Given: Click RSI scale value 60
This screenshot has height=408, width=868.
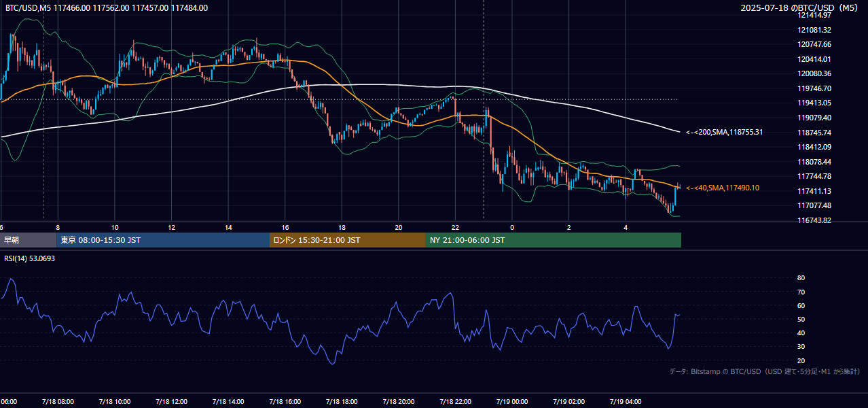Looking at the screenshot, I should pyautogui.click(x=801, y=305).
